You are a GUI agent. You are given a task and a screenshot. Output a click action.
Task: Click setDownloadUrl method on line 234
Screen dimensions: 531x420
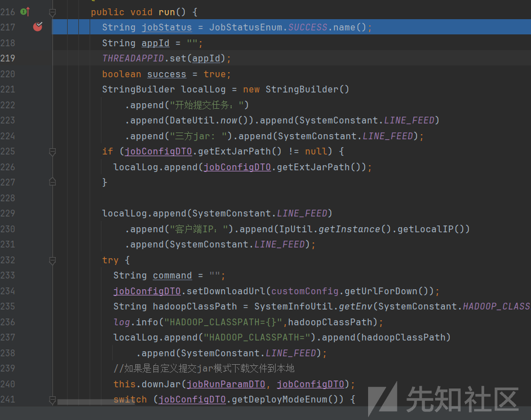click(x=226, y=291)
